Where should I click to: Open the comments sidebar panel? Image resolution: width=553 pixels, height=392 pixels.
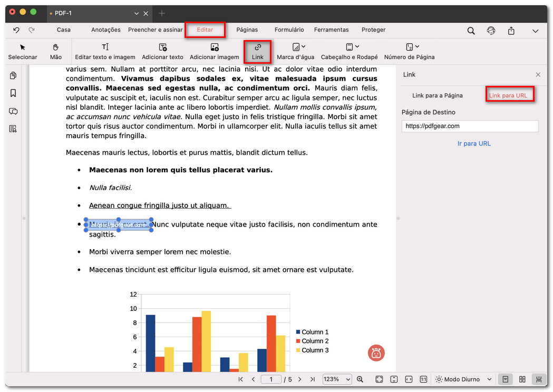click(x=13, y=111)
